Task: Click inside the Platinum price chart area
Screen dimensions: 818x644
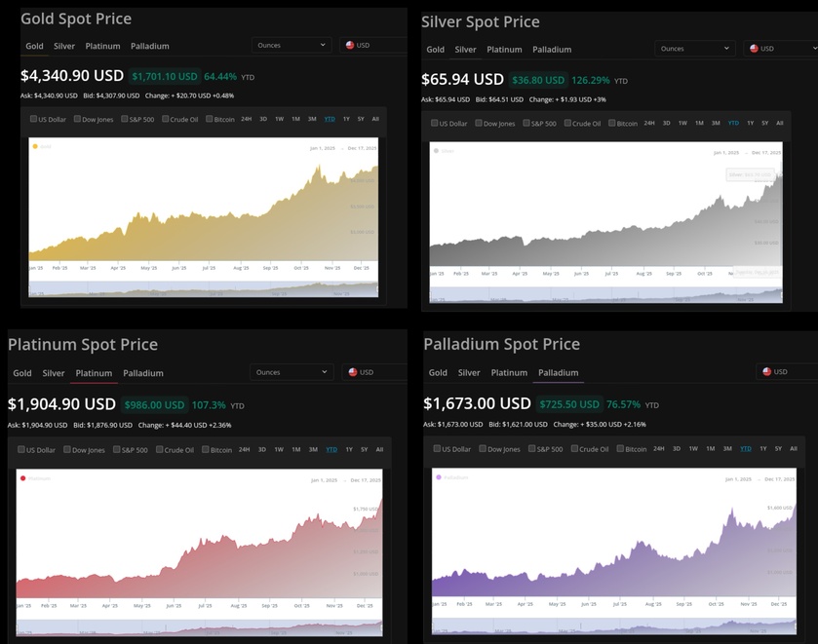Action: coord(199,546)
